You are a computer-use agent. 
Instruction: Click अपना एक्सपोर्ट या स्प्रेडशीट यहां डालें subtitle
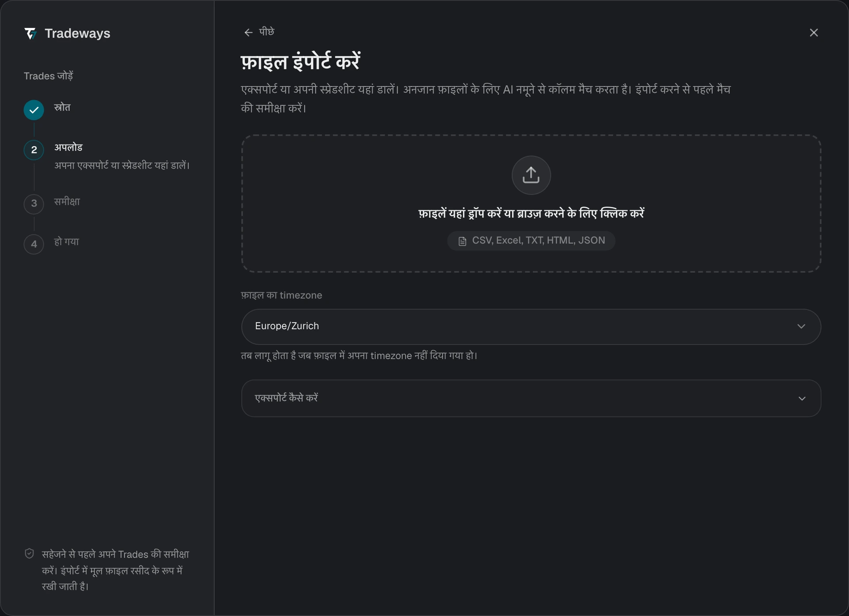(x=122, y=165)
